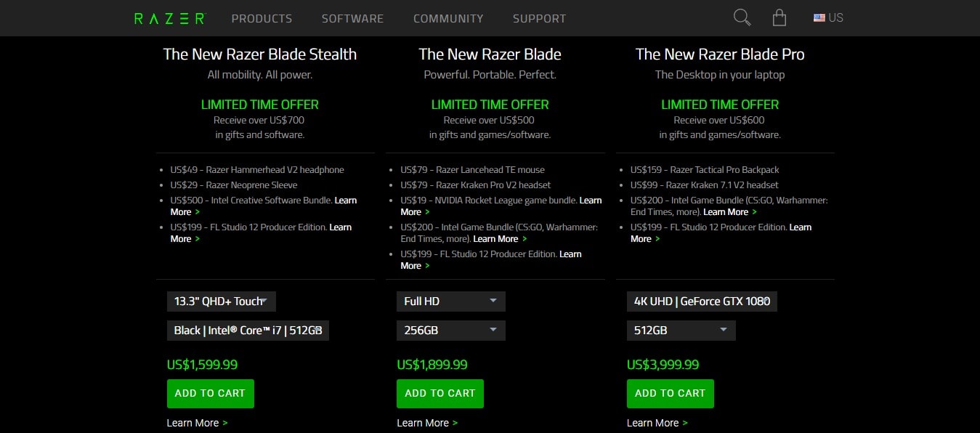This screenshot has height=433, width=980.
Task: Click the US$1,899.99 price text
Action: point(432,365)
